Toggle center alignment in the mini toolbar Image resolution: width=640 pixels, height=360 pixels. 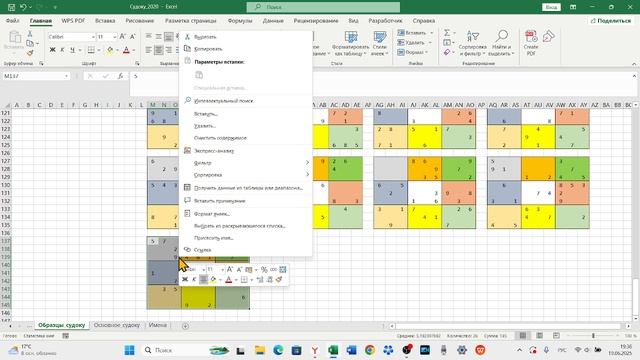[x=203, y=280]
